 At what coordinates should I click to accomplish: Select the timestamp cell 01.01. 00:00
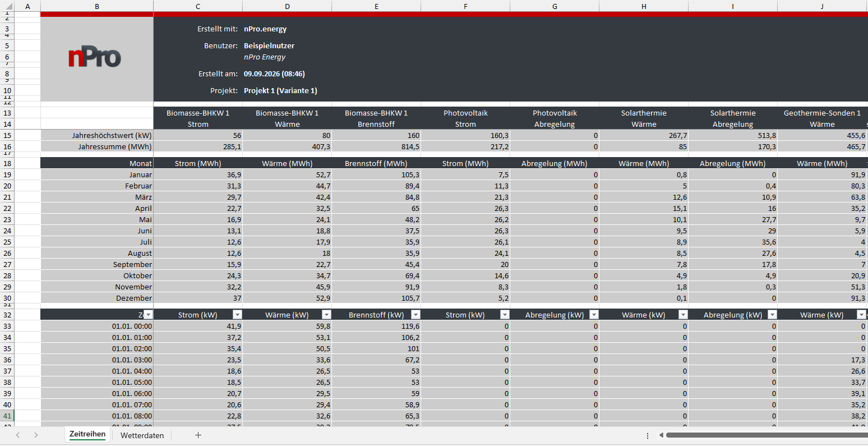pos(97,326)
